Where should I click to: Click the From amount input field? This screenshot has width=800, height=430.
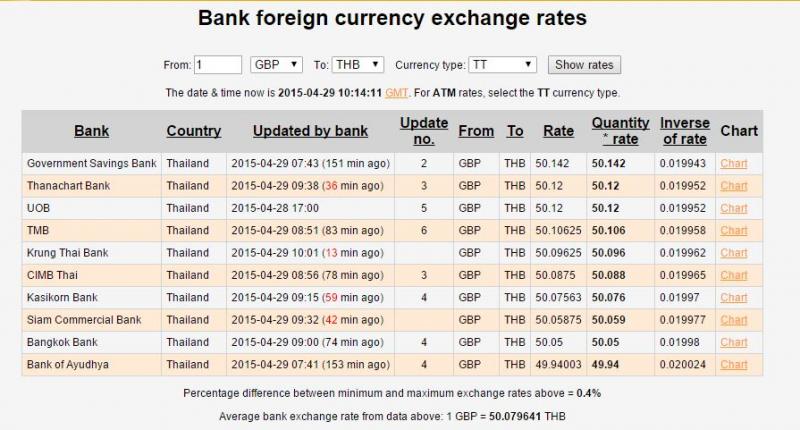[x=217, y=65]
